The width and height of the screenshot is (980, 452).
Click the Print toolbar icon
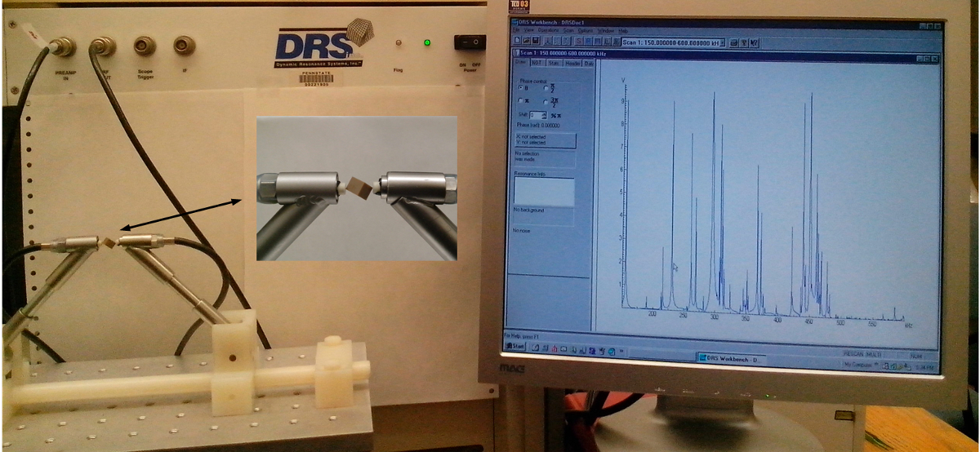(733, 42)
